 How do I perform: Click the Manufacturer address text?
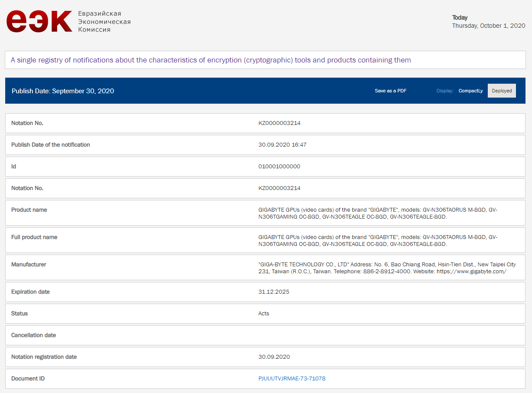point(387,268)
